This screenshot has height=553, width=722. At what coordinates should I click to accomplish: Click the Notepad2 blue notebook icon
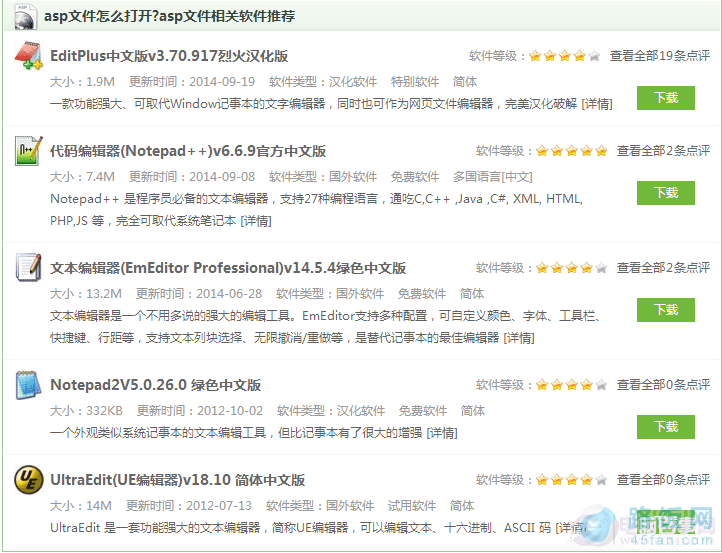(29, 384)
